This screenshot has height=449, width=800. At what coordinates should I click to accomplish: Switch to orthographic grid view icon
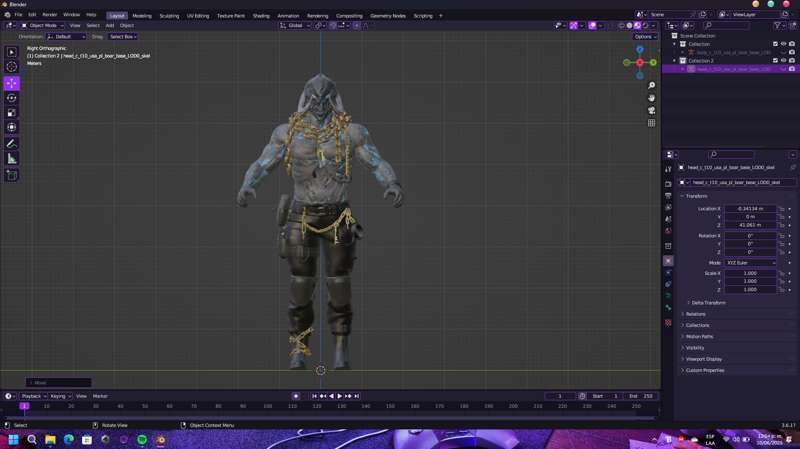point(652,123)
